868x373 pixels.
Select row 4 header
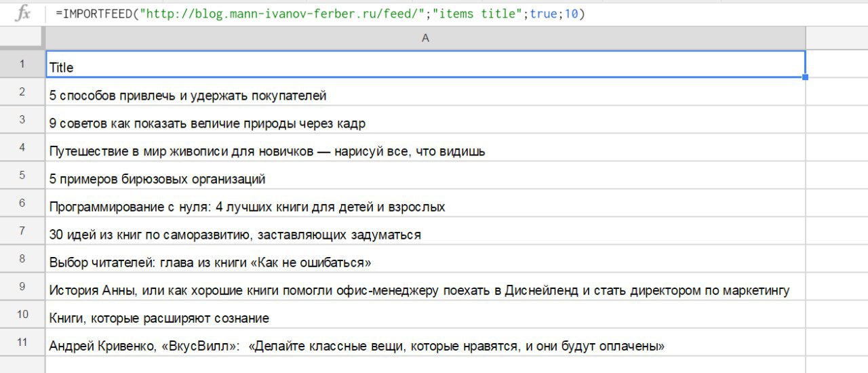click(x=22, y=147)
